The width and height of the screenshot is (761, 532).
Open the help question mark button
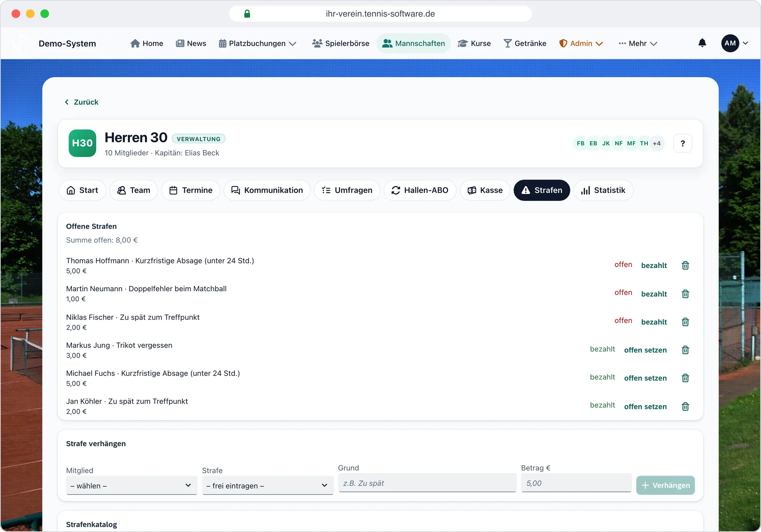[x=682, y=143]
